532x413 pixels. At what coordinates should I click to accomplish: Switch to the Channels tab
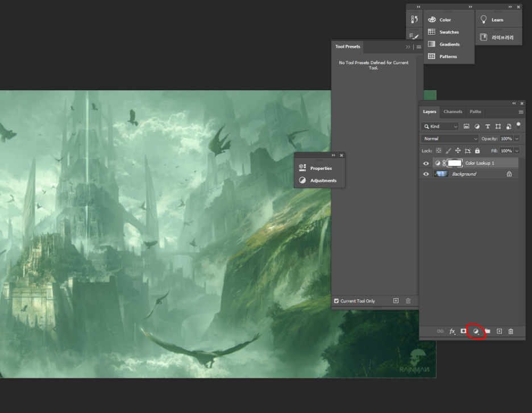(x=452, y=111)
